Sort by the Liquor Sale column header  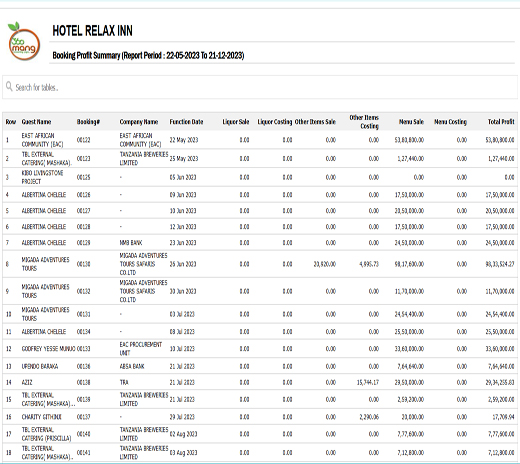(x=236, y=122)
